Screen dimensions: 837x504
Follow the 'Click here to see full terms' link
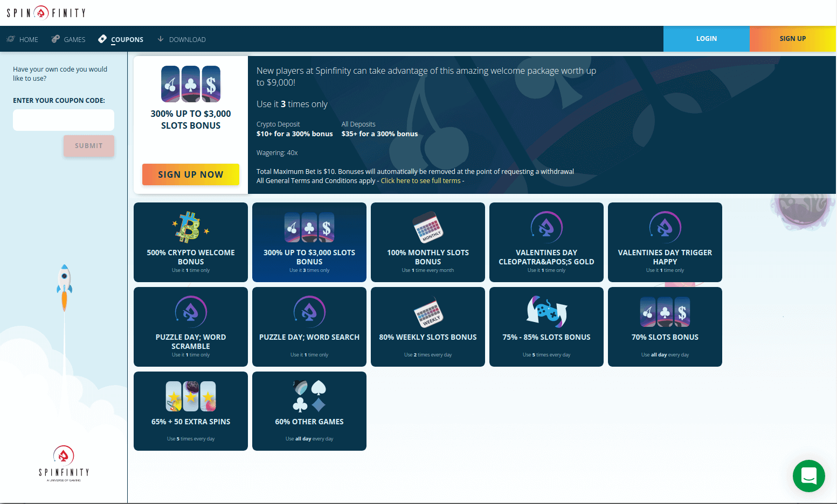click(421, 181)
